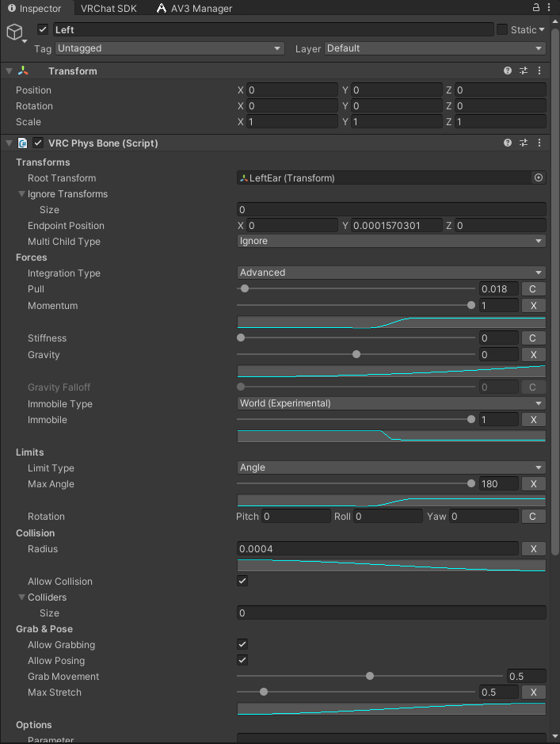The image size is (560, 744).
Task: Open VRC Phys Bone three-dot menu
Action: pyautogui.click(x=539, y=143)
